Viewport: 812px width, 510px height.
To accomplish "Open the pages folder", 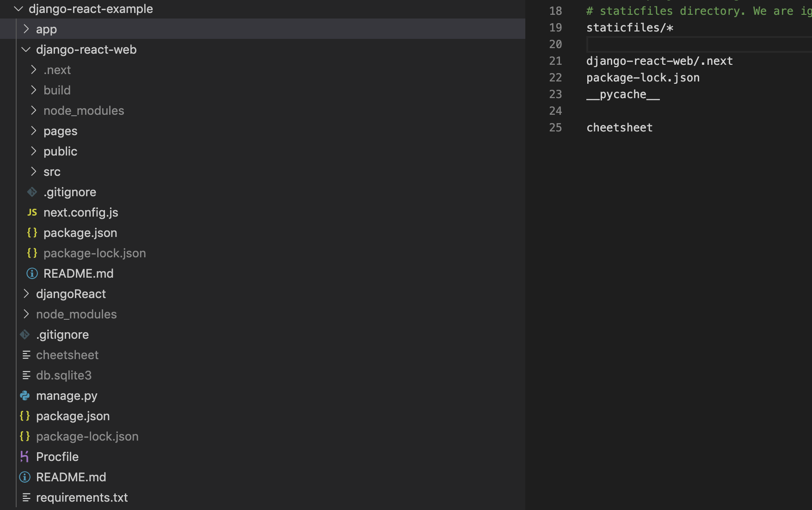I will click(x=60, y=131).
